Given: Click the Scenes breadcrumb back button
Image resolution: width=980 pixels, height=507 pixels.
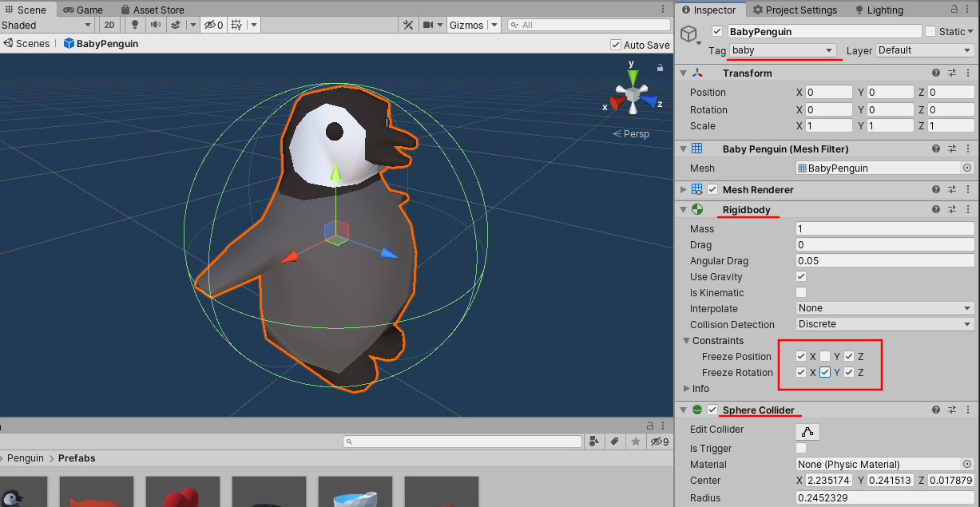Looking at the screenshot, I should (26, 44).
